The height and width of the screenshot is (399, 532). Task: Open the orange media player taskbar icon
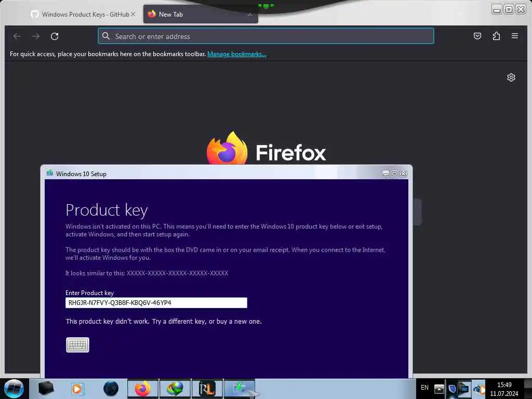(77, 389)
